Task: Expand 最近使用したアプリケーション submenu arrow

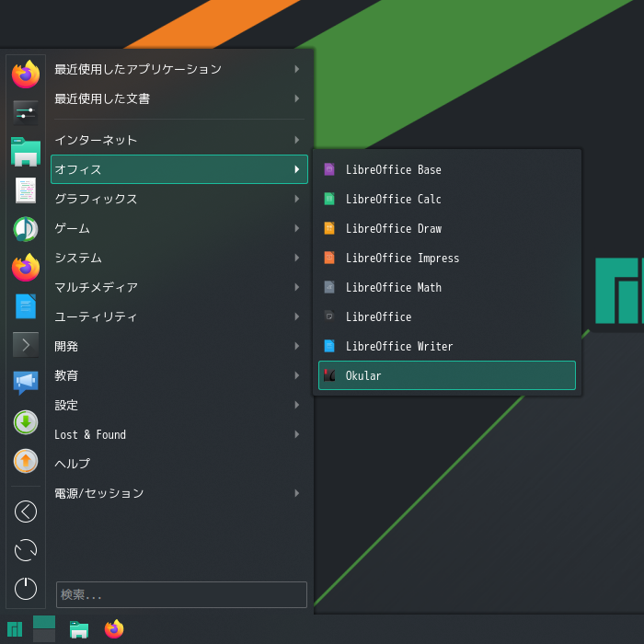Action: click(296, 69)
